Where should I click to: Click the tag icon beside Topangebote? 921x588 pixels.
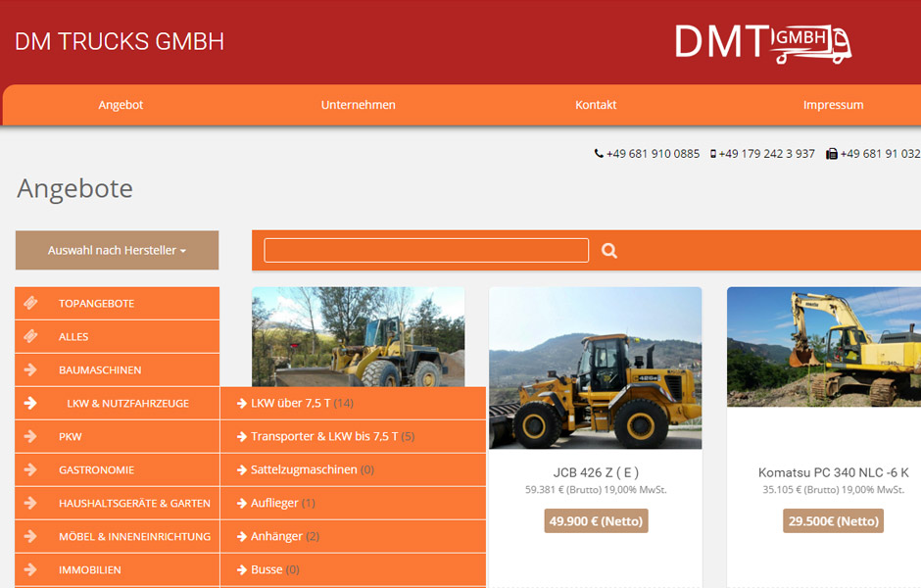(30, 303)
